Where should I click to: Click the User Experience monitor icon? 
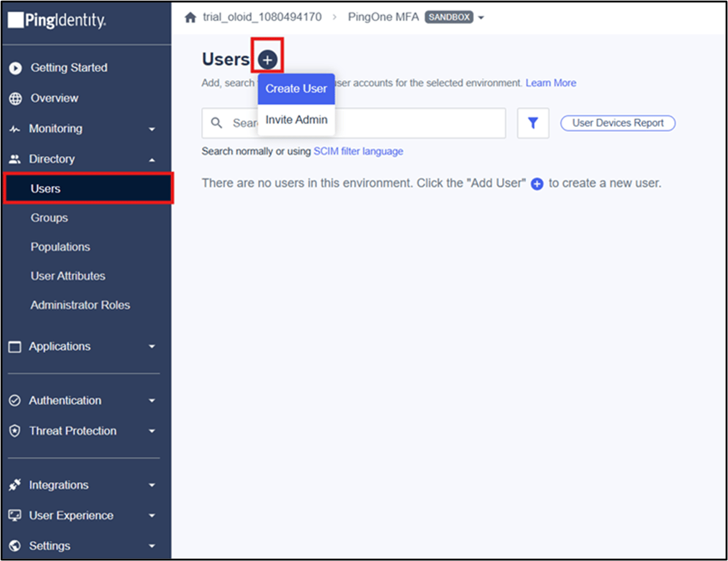click(x=15, y=515)
